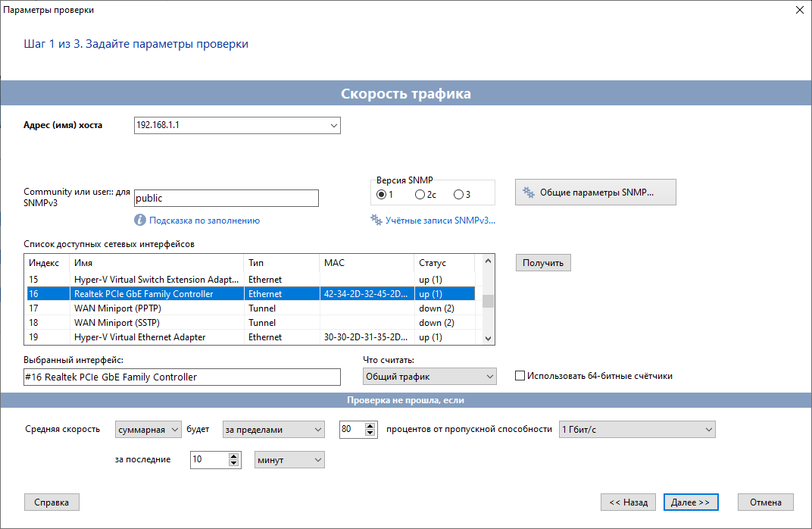Click the 'Получить' button
Viewport: 812px width, 529px height.
pyautogui.click(x=543, y=263)
